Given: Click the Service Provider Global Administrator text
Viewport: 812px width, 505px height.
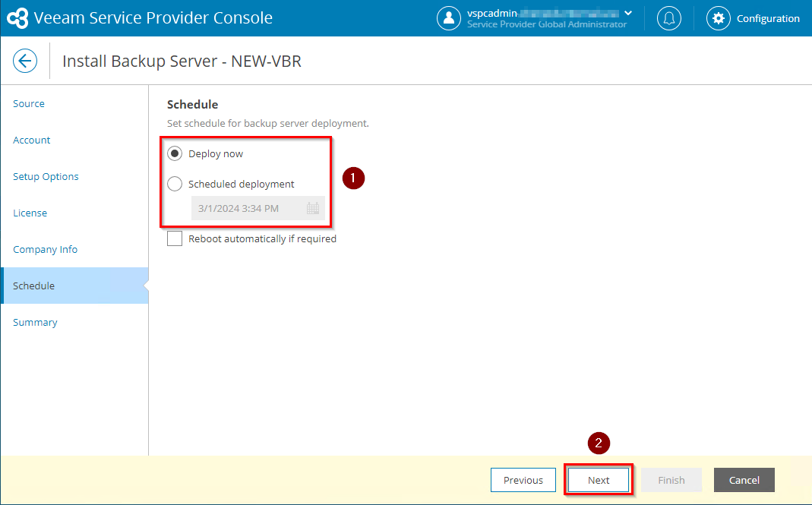Looking at the screenshot, I should [x=547, y=24].
